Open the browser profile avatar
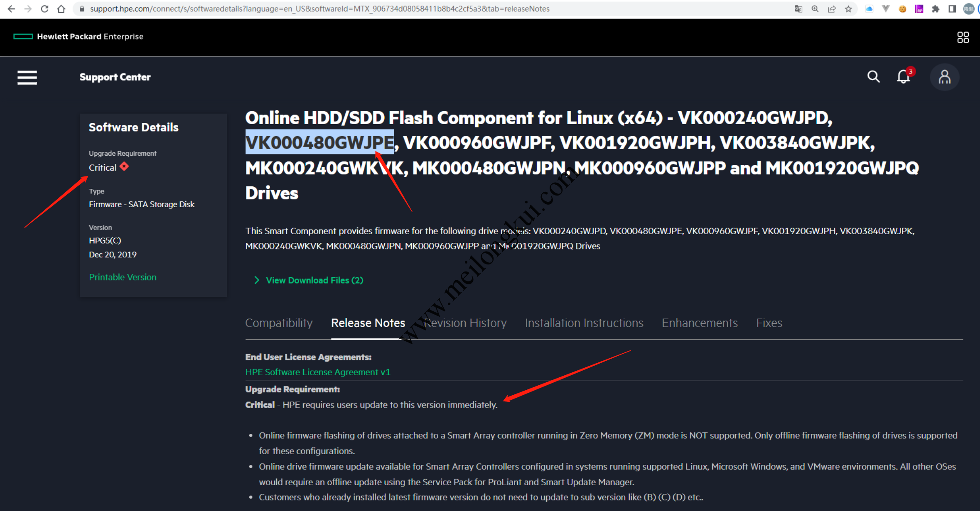980x511 pixels. [x=969, y=9]
